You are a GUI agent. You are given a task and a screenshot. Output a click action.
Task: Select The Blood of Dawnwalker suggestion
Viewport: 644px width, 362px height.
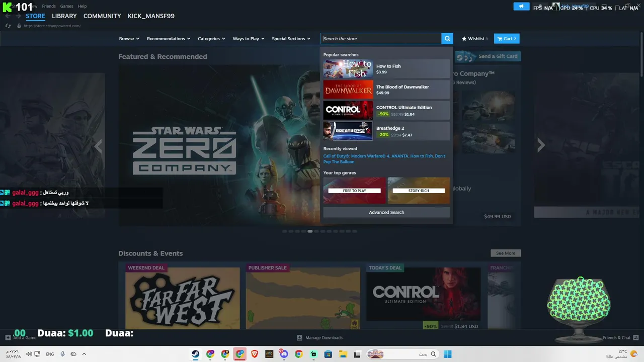(x=386, y=89)
